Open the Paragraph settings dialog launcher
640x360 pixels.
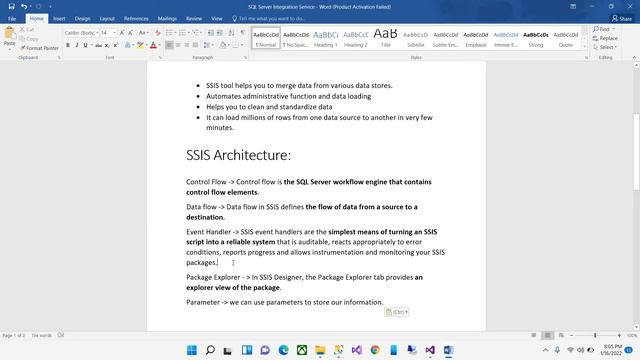coord(245,58)
